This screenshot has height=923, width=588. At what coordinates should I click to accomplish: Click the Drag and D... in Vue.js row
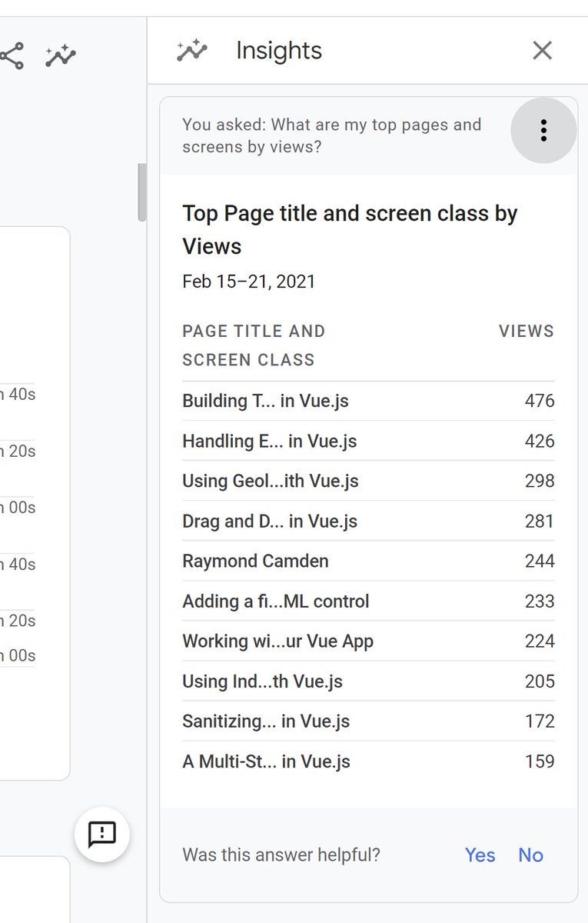pos(368,521)
